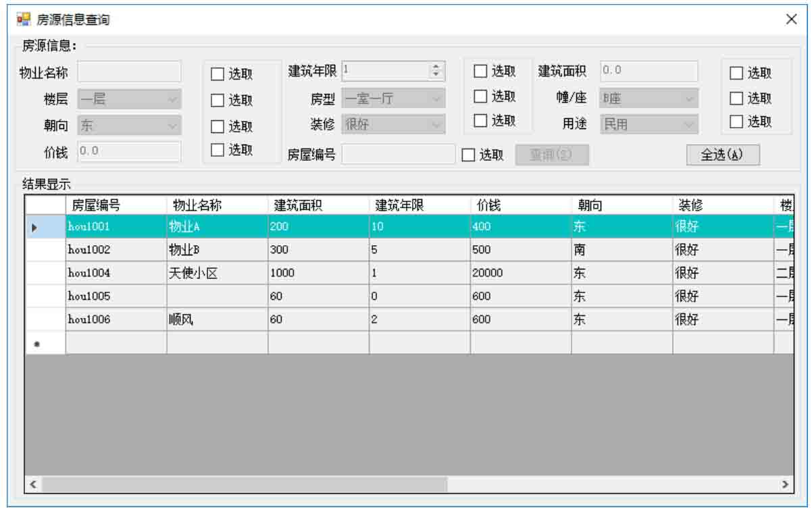Tick the 选取 checkbox next to 房屋编号
The width and height of the screenshot is (812, 512).
coord(468,155)
